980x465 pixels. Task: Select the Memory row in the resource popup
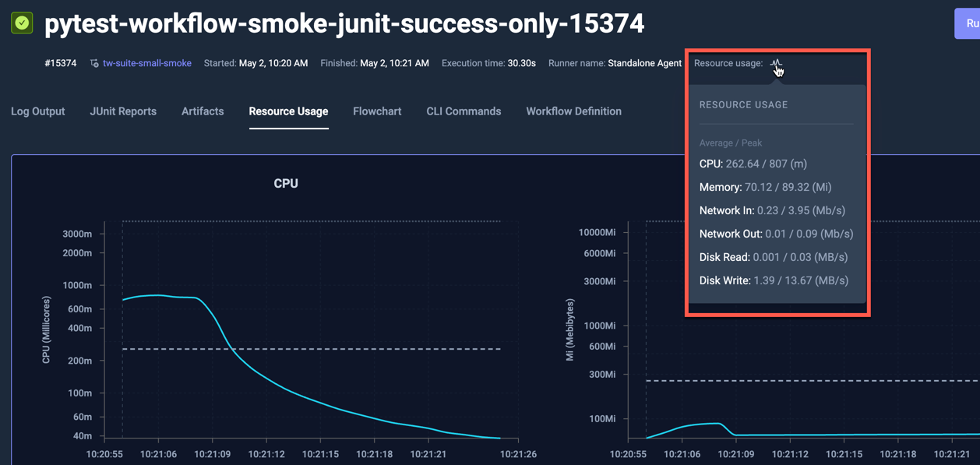click(x=765, y=187)
